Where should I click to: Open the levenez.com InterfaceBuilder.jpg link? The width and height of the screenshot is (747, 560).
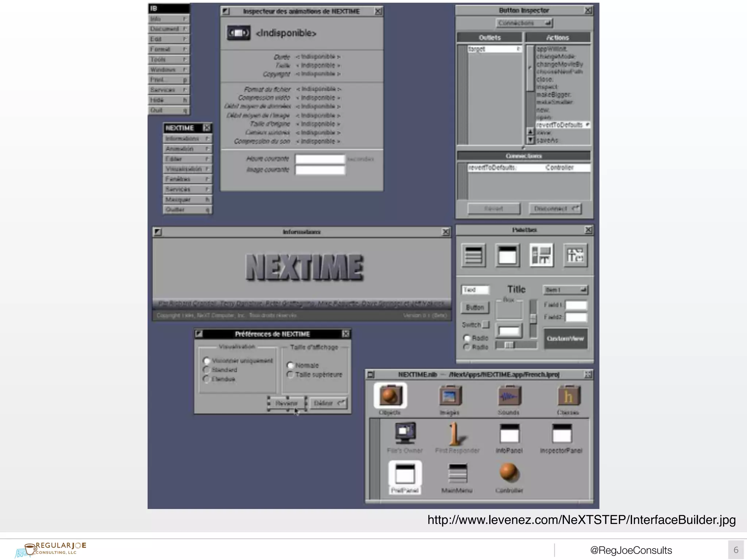(581, 520)
